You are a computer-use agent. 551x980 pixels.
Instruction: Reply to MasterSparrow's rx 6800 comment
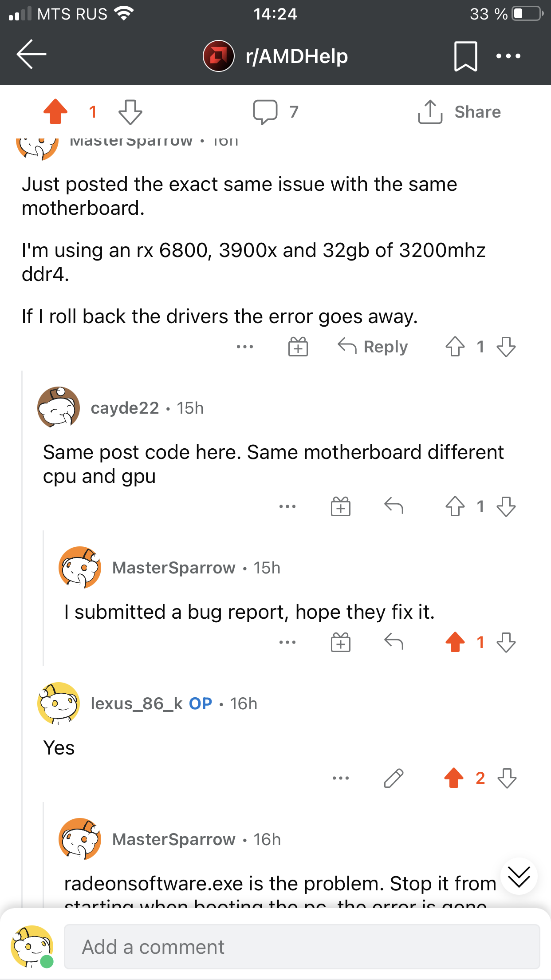(373, 347)
